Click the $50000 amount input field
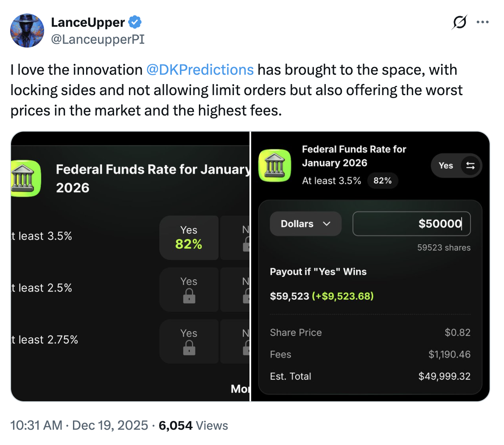This screenshot has height=445, width=504. pyautogui.click(x=411, y=224)
